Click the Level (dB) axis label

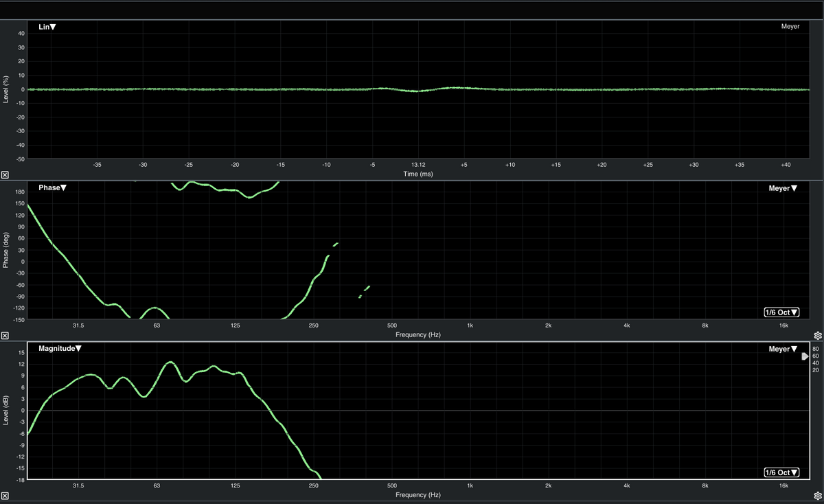(x=6, y=411)
